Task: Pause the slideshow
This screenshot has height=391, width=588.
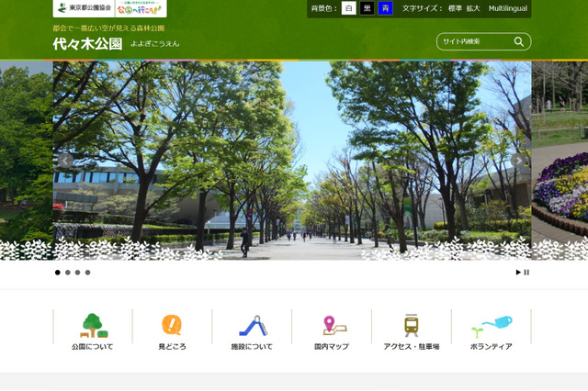Action: [x=526, y=273]
